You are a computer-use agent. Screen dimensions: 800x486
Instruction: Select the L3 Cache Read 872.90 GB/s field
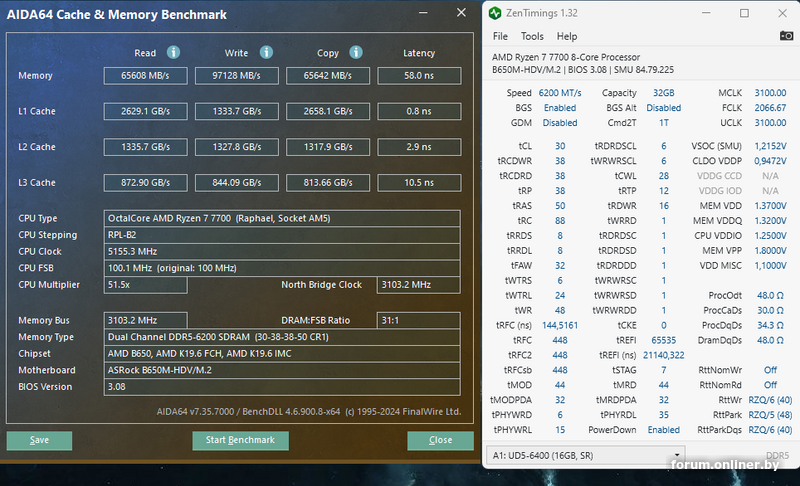145,183
